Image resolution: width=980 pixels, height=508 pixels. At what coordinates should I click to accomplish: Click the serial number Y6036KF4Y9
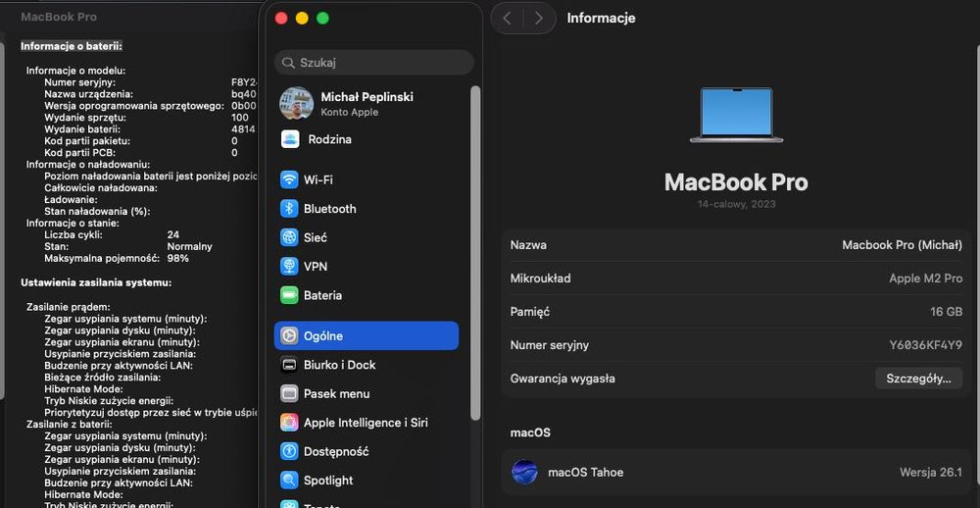(x=926, y=345)
